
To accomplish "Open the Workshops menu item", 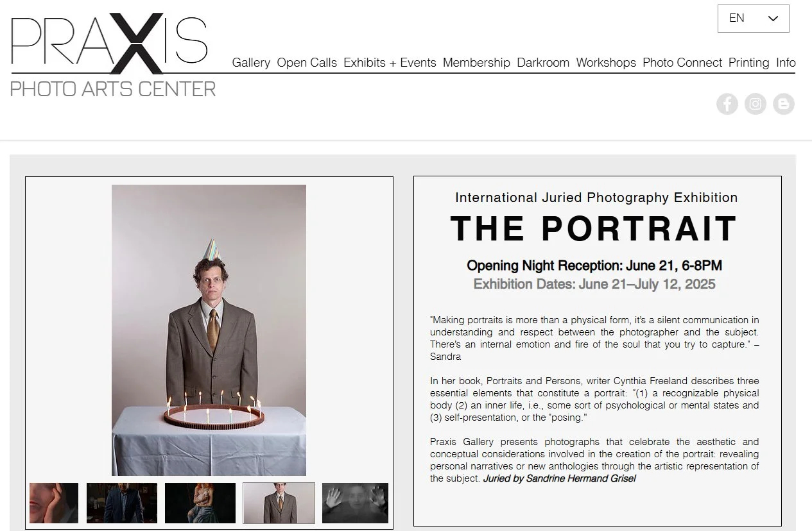I will click(x=606, y=63).
